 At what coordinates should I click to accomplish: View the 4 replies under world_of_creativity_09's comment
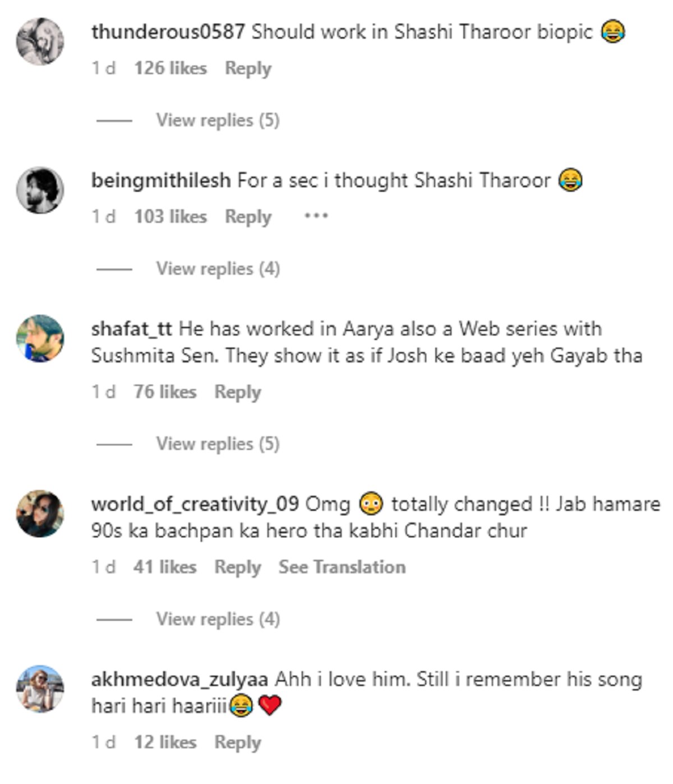point(218,619)
